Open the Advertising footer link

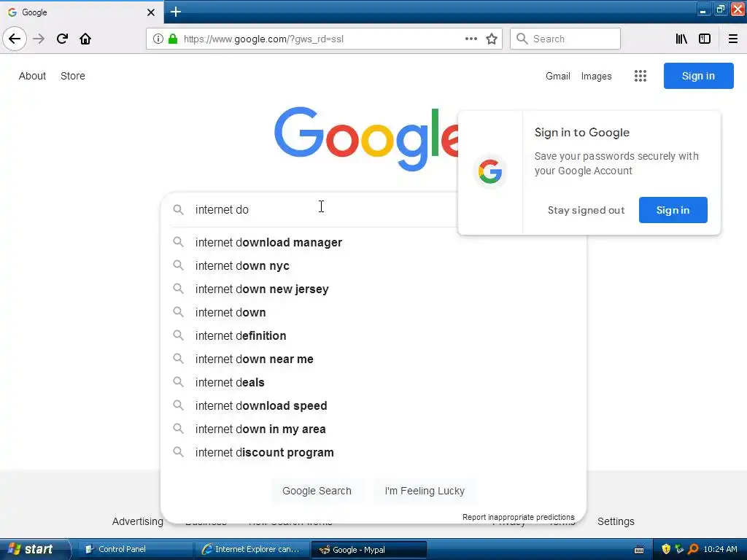click(x=137, y=521)
